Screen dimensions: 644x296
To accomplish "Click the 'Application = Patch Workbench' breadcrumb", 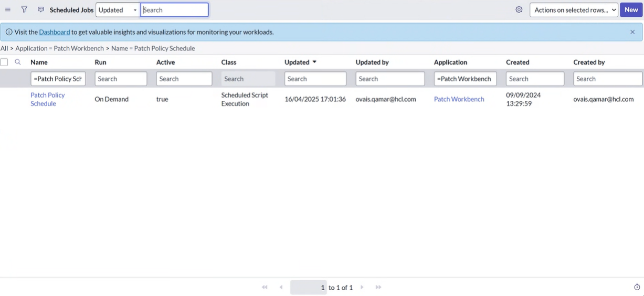I will [60, 48].
